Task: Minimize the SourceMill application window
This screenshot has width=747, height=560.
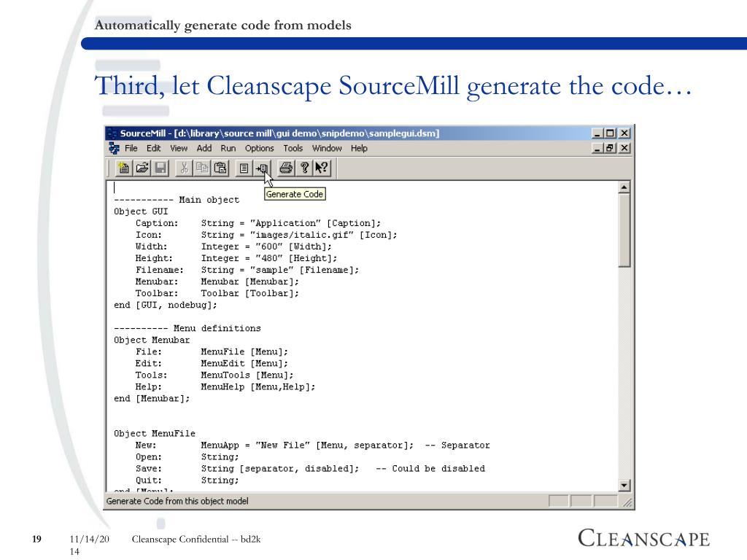Action: [x=597, y=133]
